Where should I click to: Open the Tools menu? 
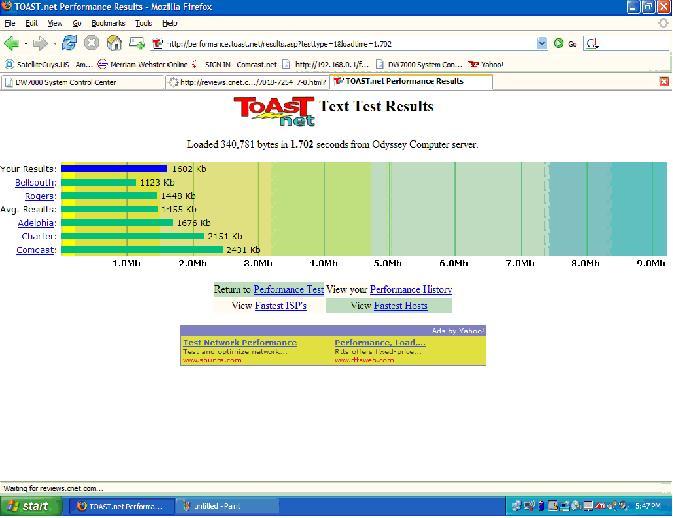point(143,23)
